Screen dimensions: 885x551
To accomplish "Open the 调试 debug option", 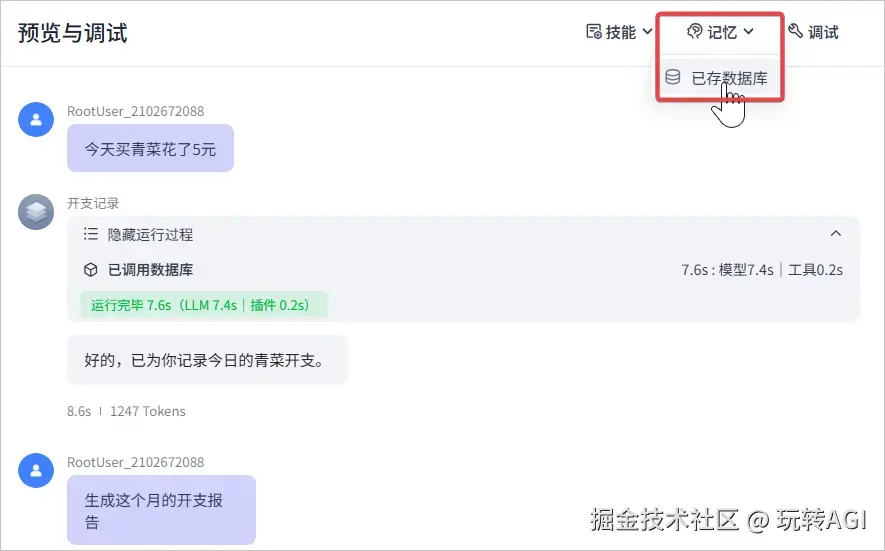I will [x=822, y=32].
